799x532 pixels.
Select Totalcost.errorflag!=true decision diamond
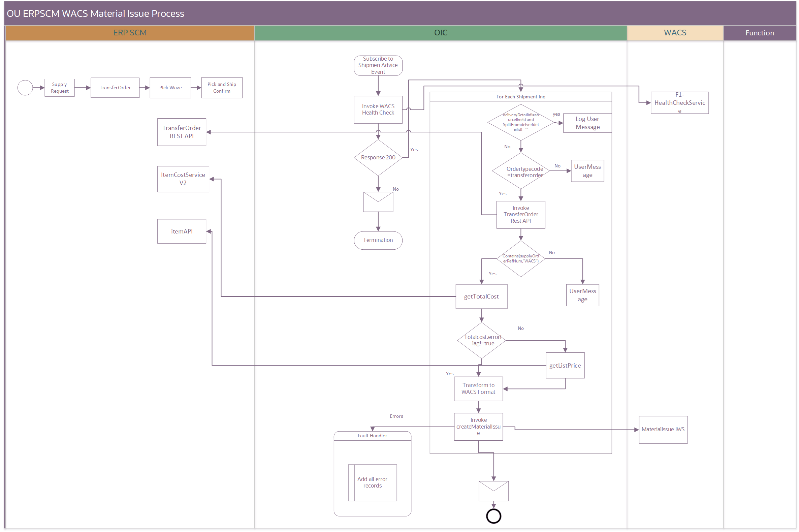(482, 341)
